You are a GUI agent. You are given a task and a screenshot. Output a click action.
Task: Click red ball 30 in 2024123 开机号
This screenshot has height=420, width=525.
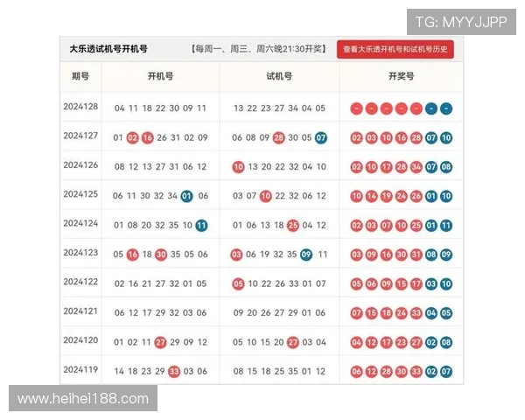(x=161, y=255)
